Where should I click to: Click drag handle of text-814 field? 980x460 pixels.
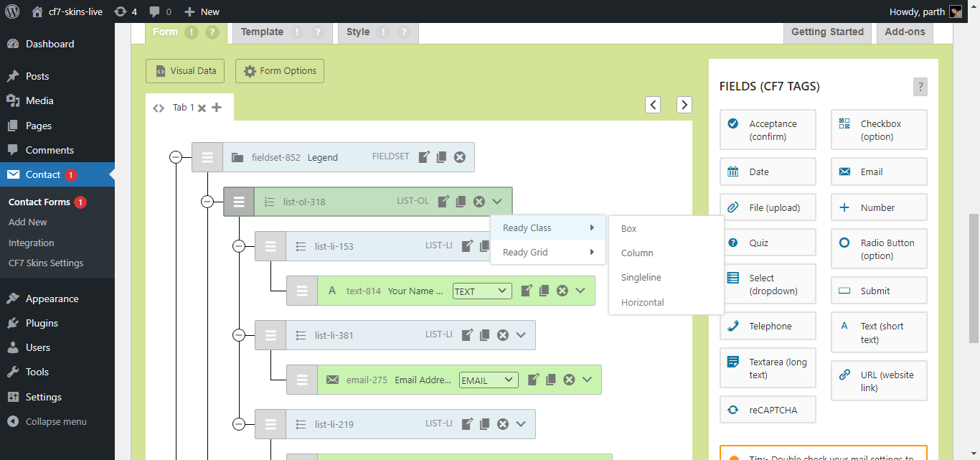(302, 291)
